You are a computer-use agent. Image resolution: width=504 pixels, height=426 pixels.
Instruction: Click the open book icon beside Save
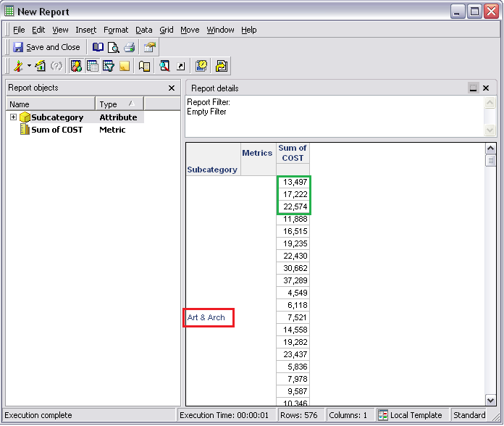pyautogui.click(x=98, y=47)
